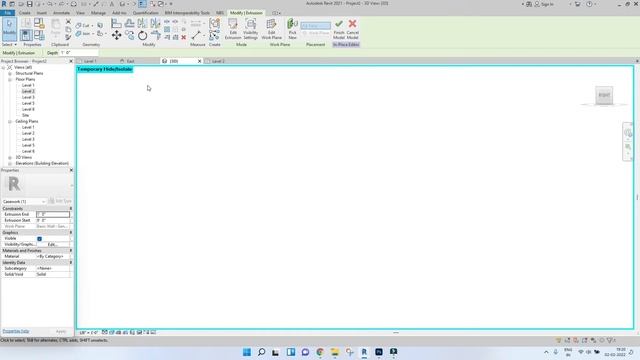Click the BIM Interoperability Tools tab
This screenshot has height=360, width=640.
click(x=187, y=13)
